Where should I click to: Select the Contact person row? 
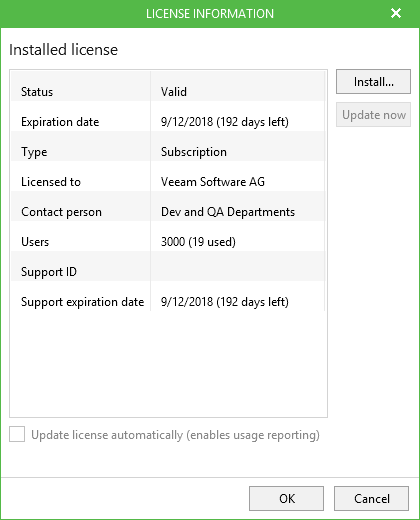(168, 212)
